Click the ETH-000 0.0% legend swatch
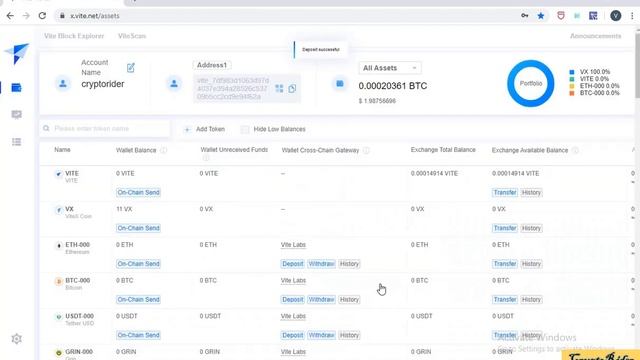Viewport: 640px width, 360px height. 572,86
